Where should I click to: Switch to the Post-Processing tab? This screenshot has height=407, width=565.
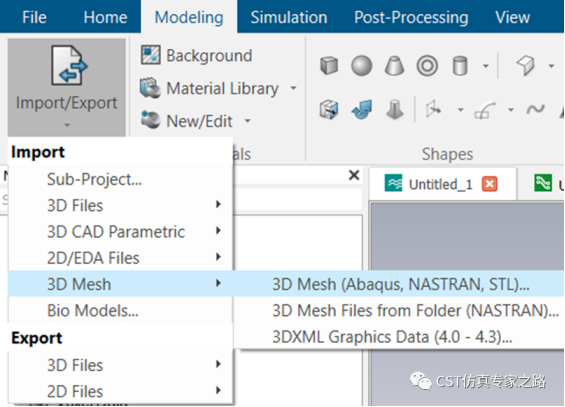[x=411, y=17]
